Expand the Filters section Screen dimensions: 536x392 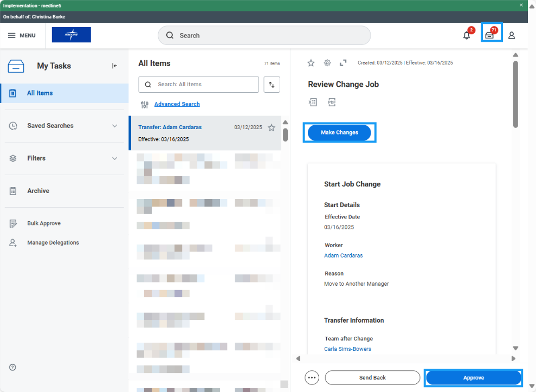[x=114, y=158]
